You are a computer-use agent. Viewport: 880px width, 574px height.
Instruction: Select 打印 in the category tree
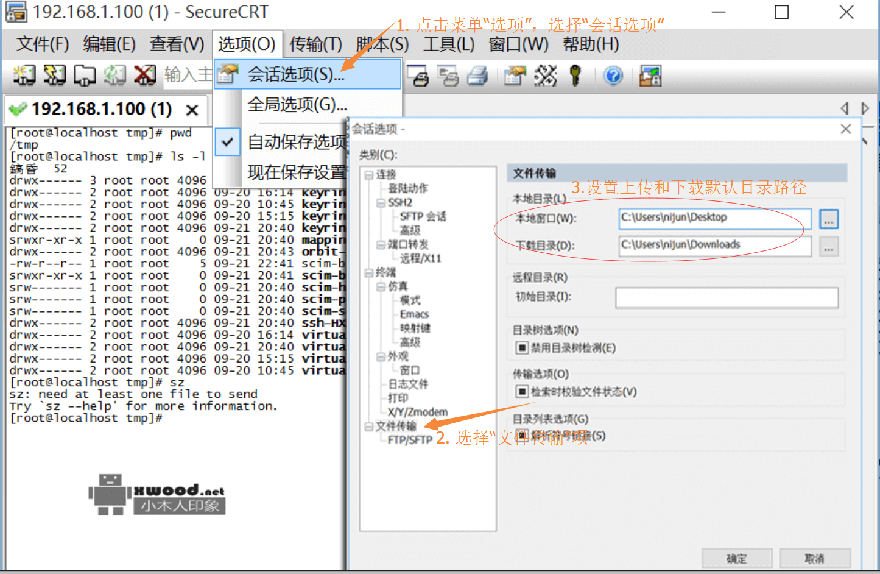(x=398, y=398)
